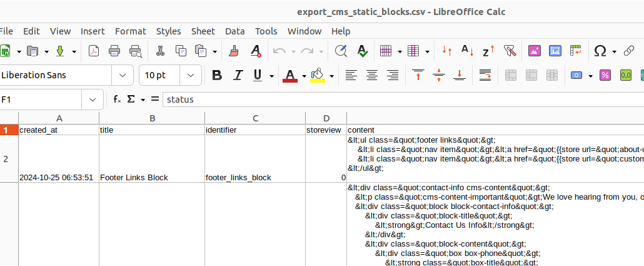Toggle Bold formatting
644x266 pixels.
pyautogui.click(x=217, y=76)
